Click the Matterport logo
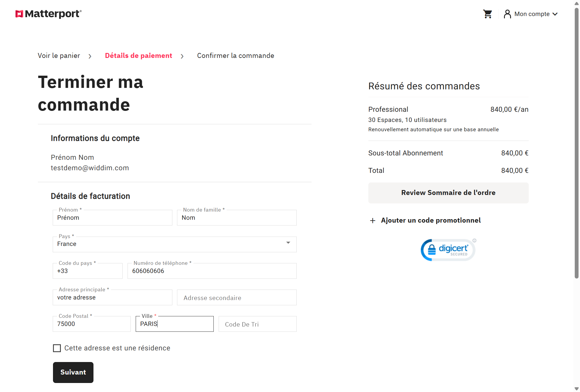Image resolution: width=580 pixels, height=392 pixels. tap(48, 14)
